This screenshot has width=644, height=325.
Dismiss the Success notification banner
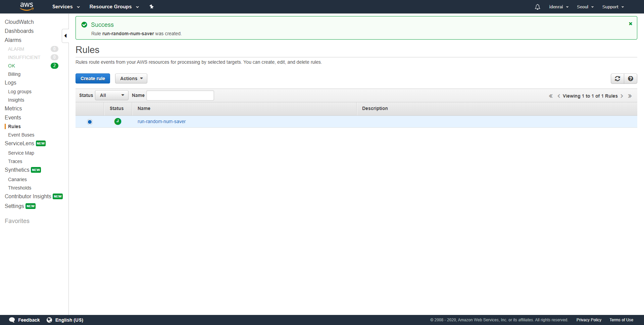pos(630,23)
